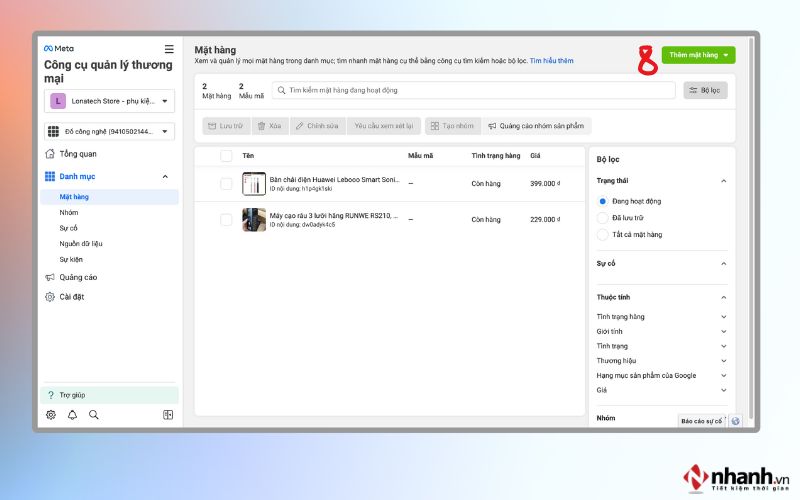
Task: Open Bàn chải điện Huawei product thumbnail
Action: point(254,184)
